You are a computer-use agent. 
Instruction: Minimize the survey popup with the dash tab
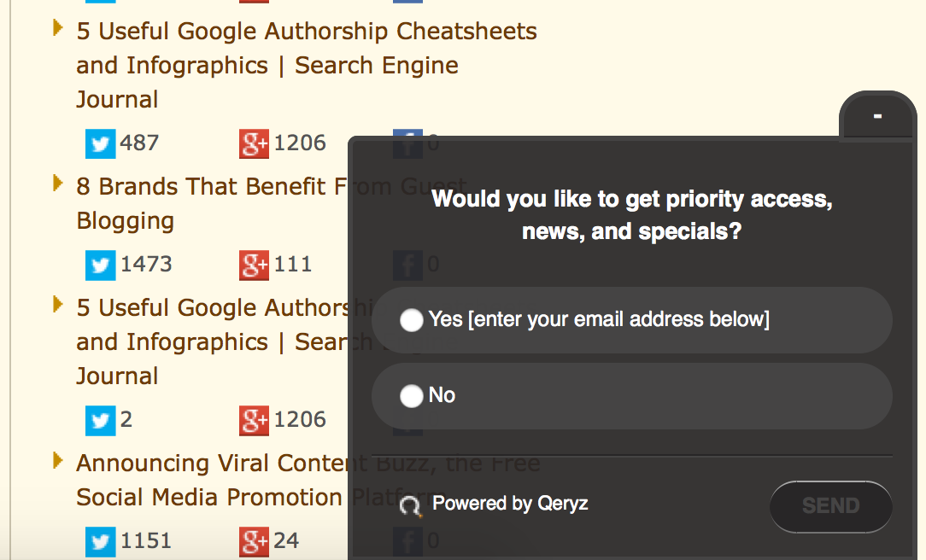[877, 115]
